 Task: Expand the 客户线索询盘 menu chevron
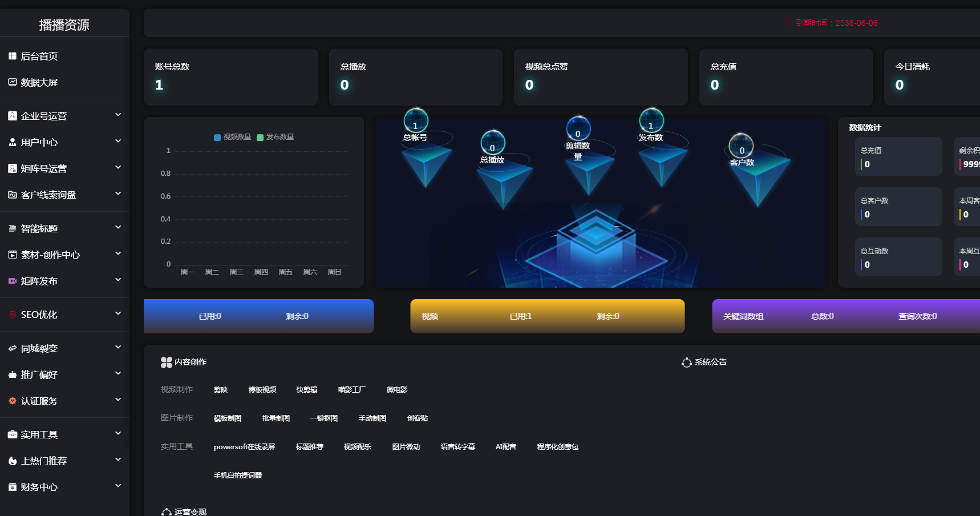(x=118, y=193)
